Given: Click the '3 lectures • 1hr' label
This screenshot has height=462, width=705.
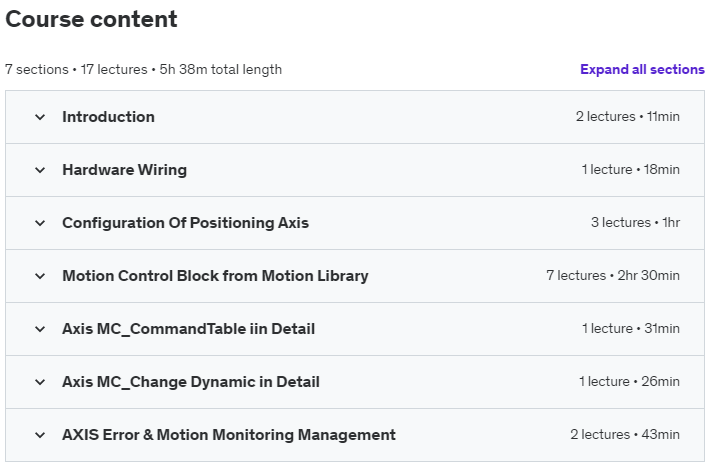Looking at the screenshot, I should coord(635,223).
